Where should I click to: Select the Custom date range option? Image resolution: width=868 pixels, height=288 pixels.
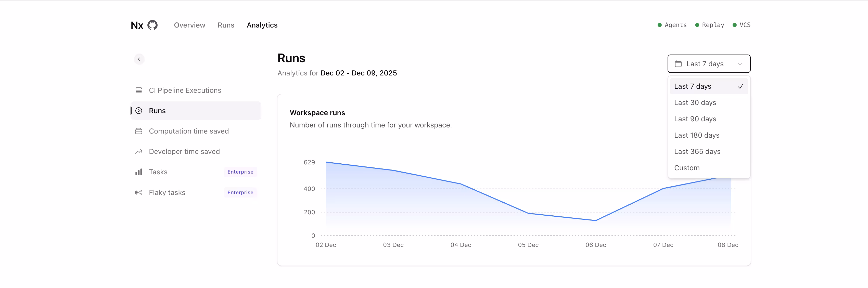pyautogui.click(x=686, y=168)
